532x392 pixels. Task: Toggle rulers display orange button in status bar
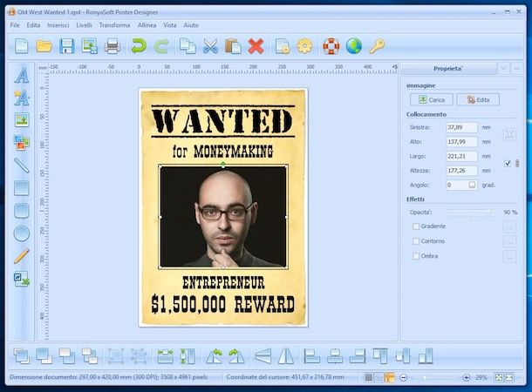390,377
